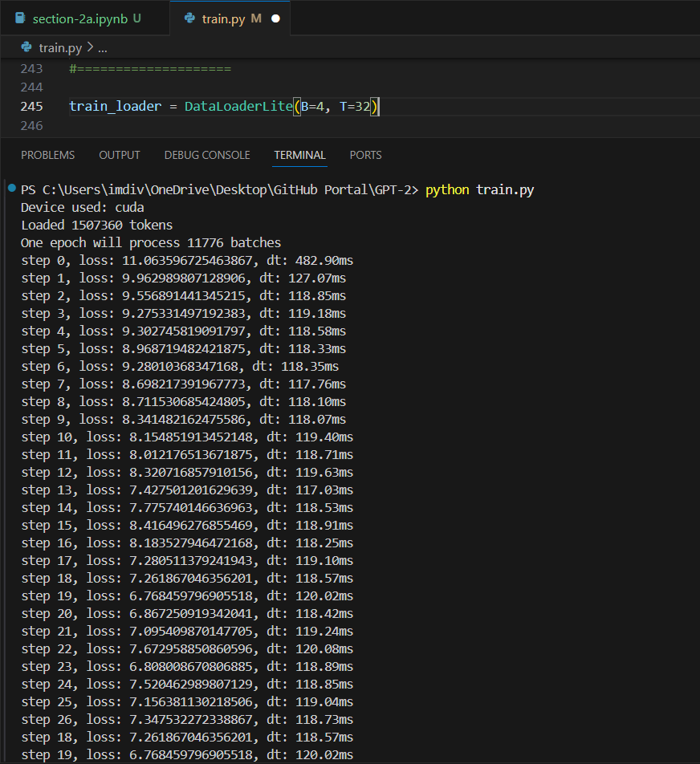
Task: Open the OUTPUT panel tab
Action: 120,155
